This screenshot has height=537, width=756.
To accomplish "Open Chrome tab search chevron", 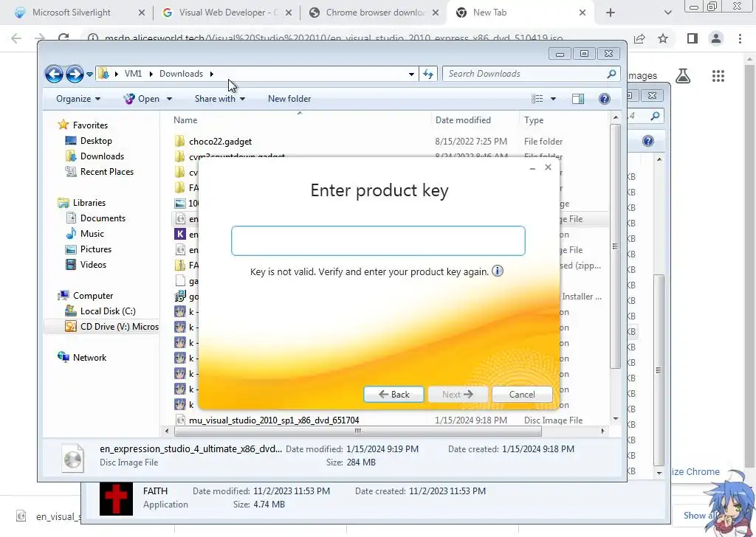I will point(667,13).
